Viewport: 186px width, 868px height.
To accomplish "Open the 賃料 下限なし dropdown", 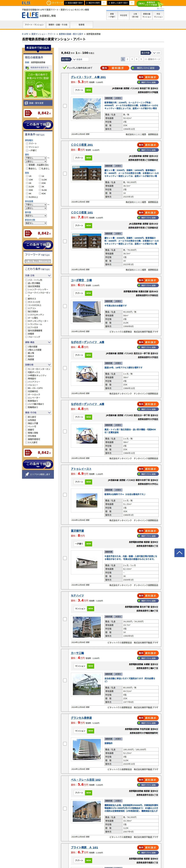I will point(35,158).
